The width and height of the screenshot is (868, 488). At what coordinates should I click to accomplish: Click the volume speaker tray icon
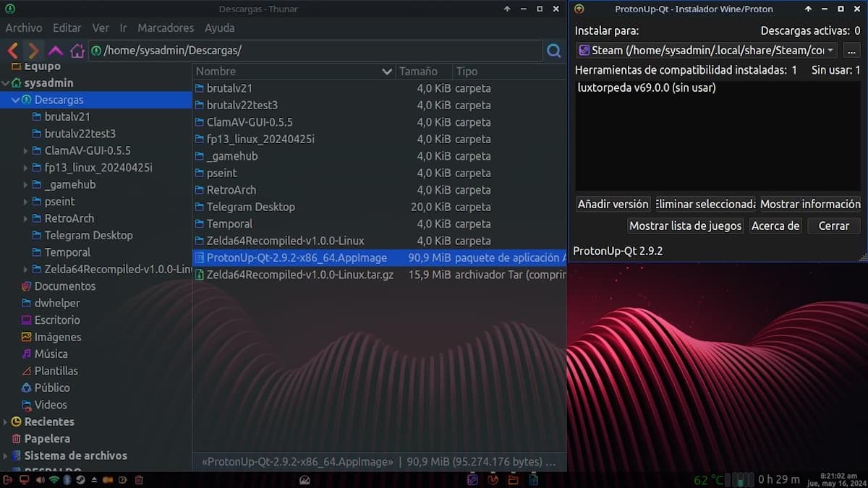39,479
